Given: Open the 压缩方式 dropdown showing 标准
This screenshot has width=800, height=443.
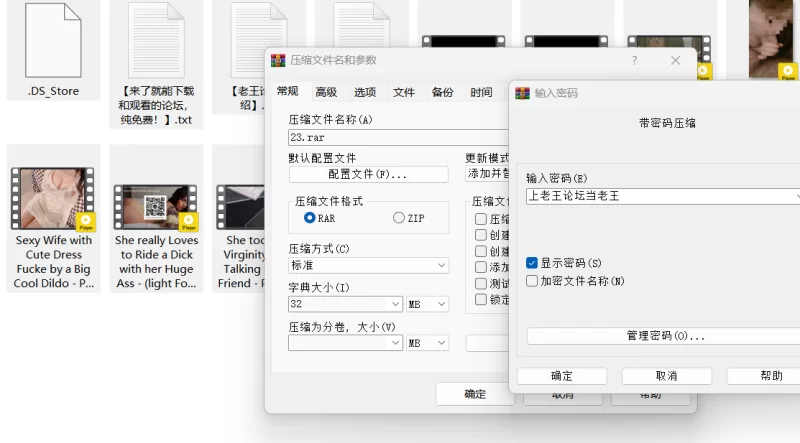Looking at the screenshot, I should tap(368, 265).
